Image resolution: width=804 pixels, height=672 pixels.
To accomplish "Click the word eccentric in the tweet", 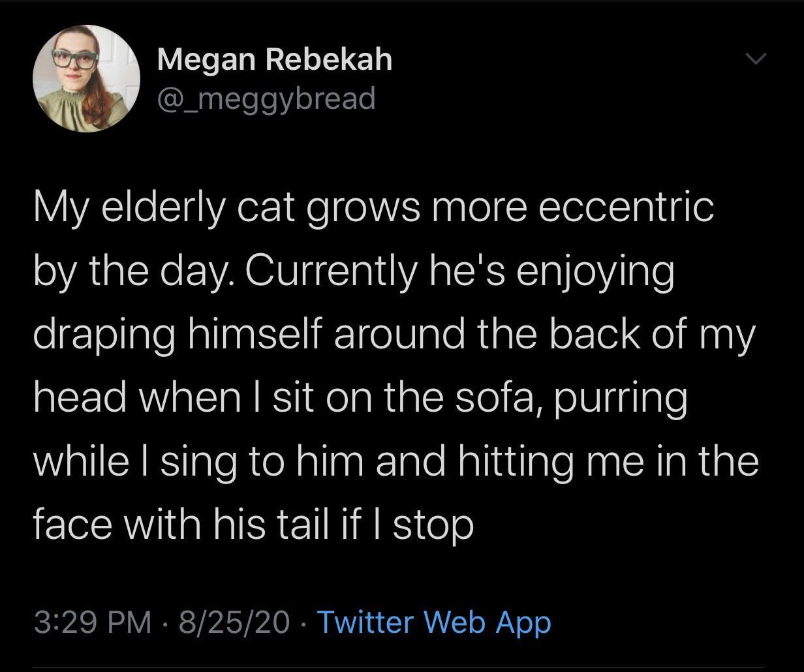I will [x=628, y=207].
